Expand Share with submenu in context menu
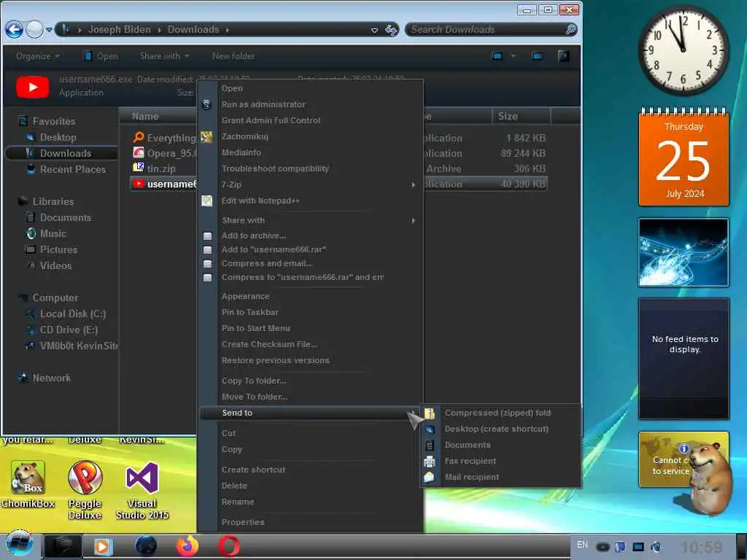747x560 pixels. pyautogui.click(x=309, y=220)
